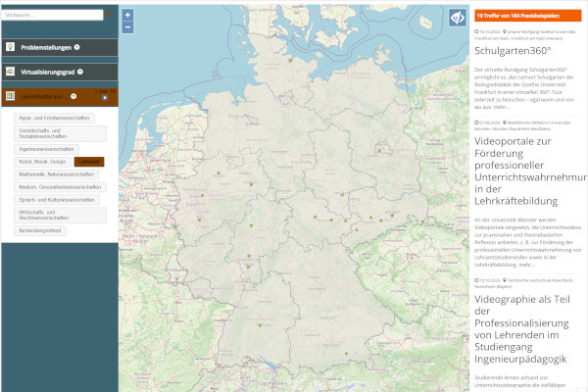Toggle the eye visibility button
The image size is (588, 392).
(x=457, y=18)
